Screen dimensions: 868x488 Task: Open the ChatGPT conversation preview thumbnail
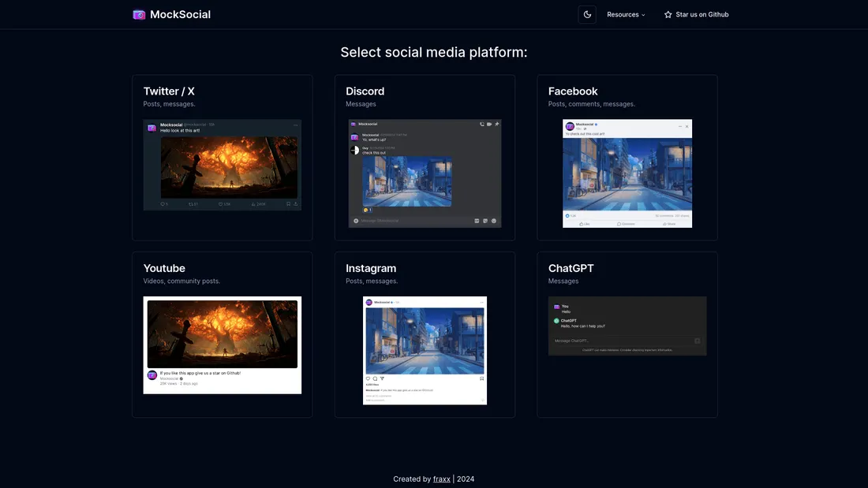tap(627, 326)
